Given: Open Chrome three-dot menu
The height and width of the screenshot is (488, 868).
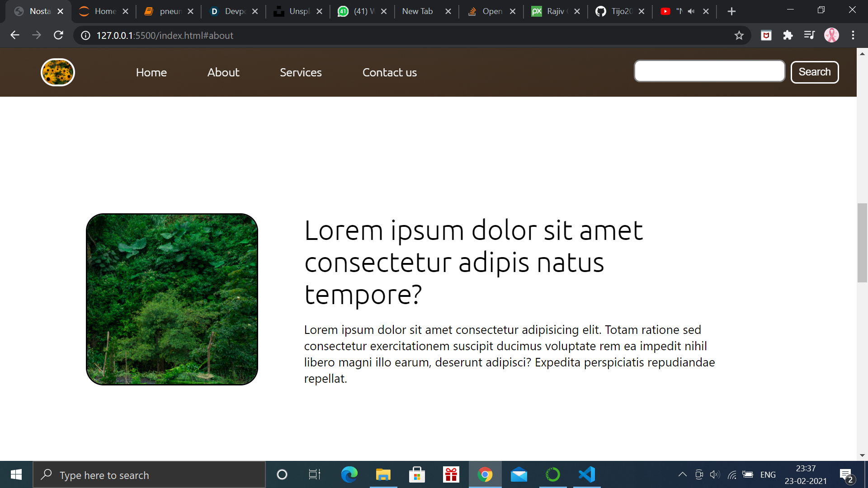Looking at the screenshot, I should pyautogui.click(x=853, y=35).
